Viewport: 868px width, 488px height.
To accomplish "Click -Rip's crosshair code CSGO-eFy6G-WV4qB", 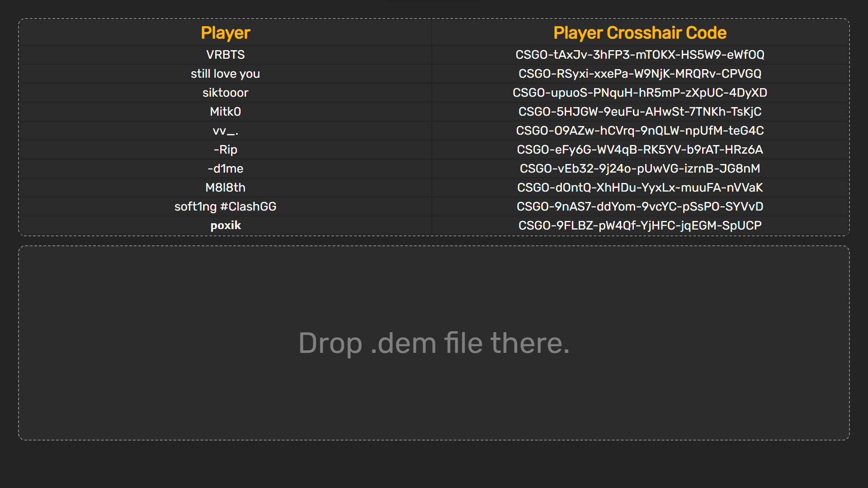I will coord(640,150).
